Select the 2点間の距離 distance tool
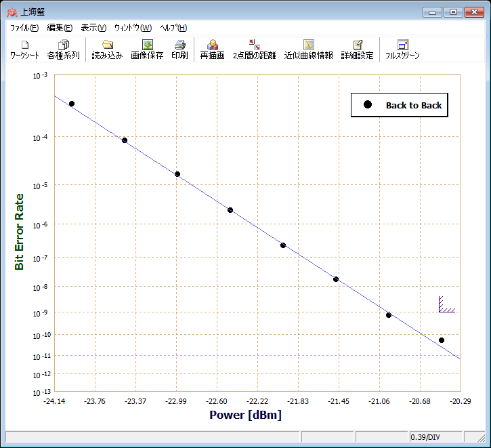The width and height of the screenshot is (491, 448). pos(254,49)
